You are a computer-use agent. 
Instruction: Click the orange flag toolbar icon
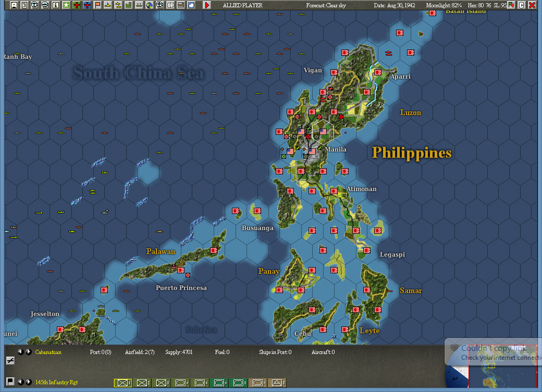click(97, 5)
